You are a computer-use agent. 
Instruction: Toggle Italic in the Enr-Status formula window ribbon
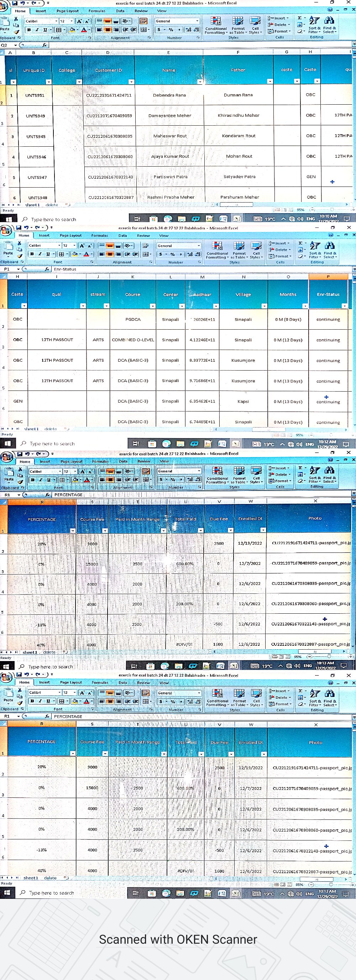(x=40, y=254)
